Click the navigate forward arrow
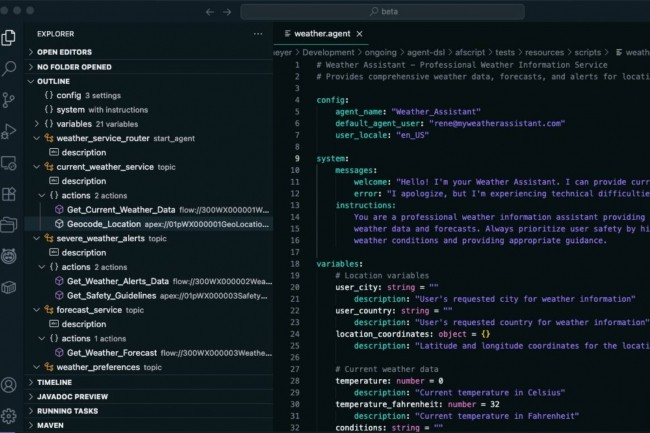Screen dimensions: 650x433 pyautogui.click(x=227, y=12)
